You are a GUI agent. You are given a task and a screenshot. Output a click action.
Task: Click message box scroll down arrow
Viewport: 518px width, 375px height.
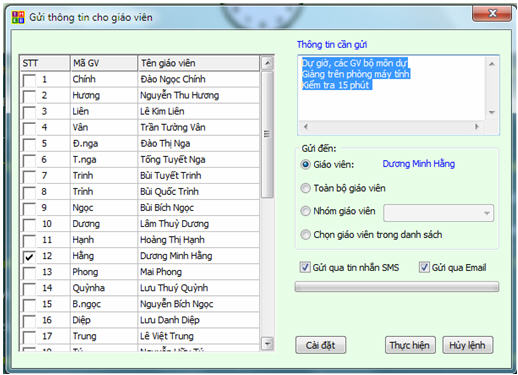(492, 112)
